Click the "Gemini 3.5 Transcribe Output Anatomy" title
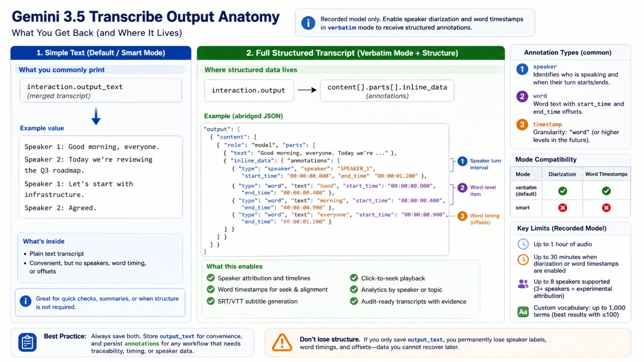 (146, 17)
